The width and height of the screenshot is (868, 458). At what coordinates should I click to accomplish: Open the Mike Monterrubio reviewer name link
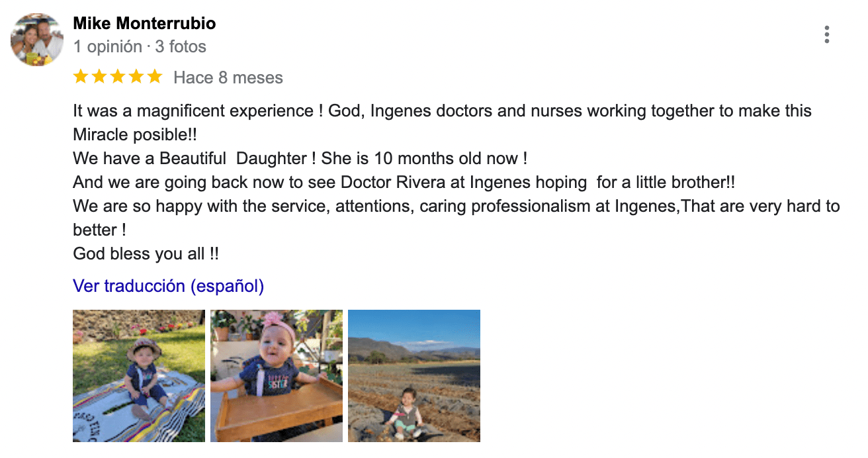pyautogui.click(x=144, y=24)
